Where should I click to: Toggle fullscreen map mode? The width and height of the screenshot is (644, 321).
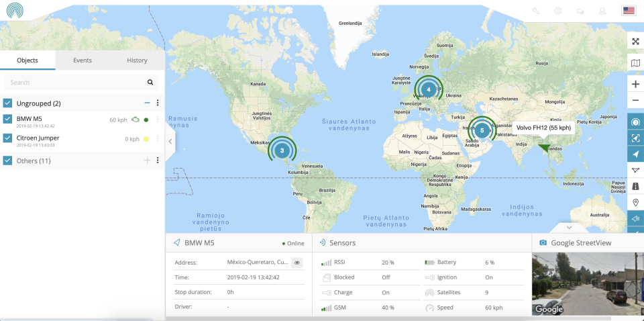click(635, 41)
